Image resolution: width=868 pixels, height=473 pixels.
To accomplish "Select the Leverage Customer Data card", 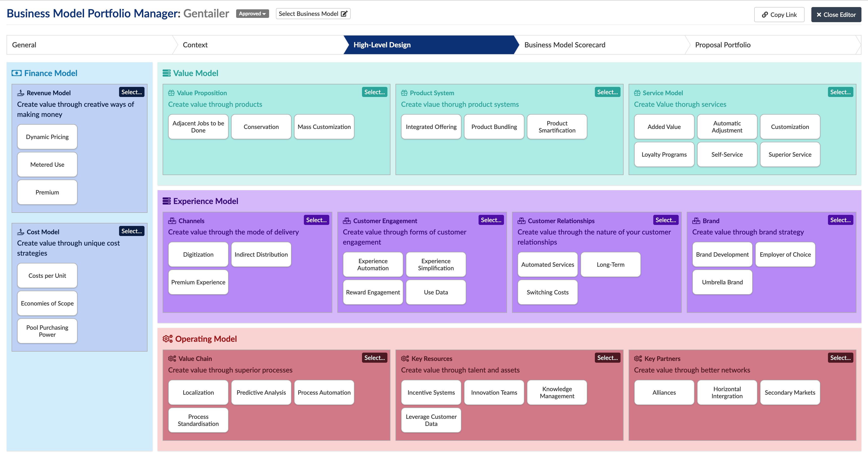I will (x=431, y=420).
